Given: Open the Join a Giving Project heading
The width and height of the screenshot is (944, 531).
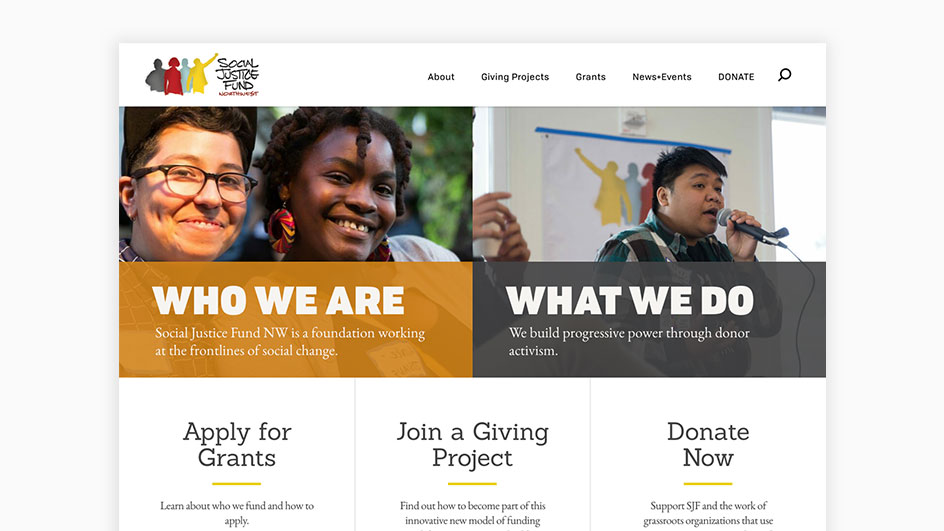Looking at the screenshot, I should [x=473, y=444].
